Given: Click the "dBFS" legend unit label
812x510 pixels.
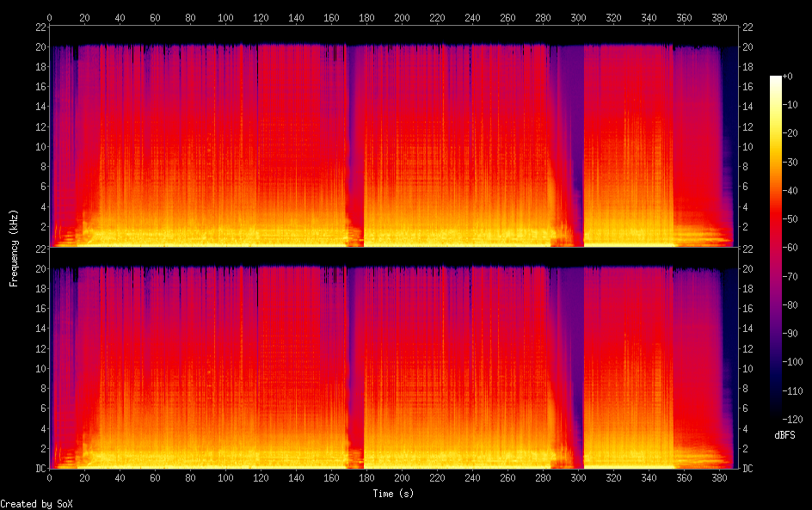Looking at the screenshot, I should [784, 435].
